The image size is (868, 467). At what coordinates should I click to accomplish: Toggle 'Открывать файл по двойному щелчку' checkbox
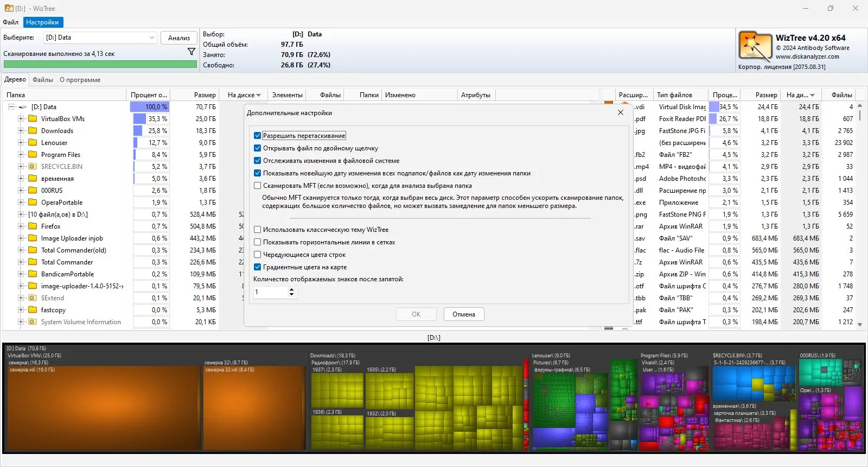(x=258, y=148)
